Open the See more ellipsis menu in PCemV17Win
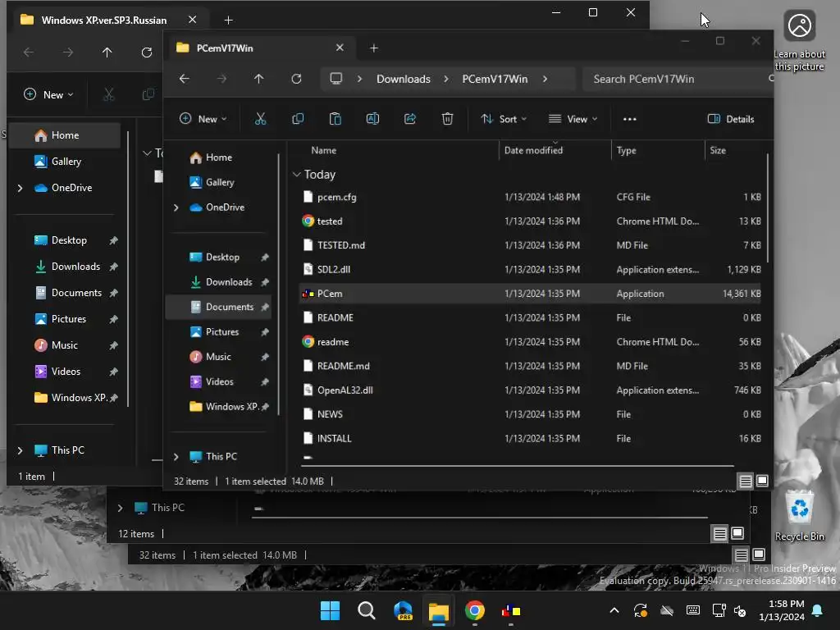Image resolution: width=840 pixels, height=630 pixels. click(630, 119)
